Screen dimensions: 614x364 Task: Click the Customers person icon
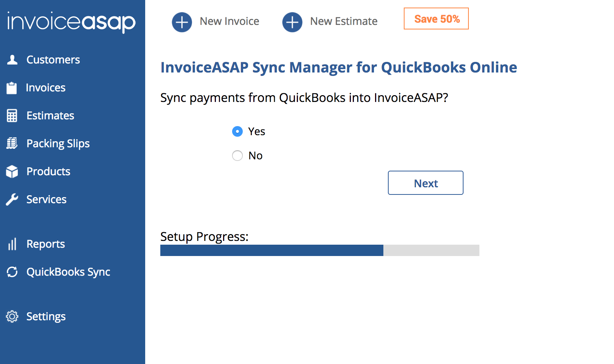[12, 60]
